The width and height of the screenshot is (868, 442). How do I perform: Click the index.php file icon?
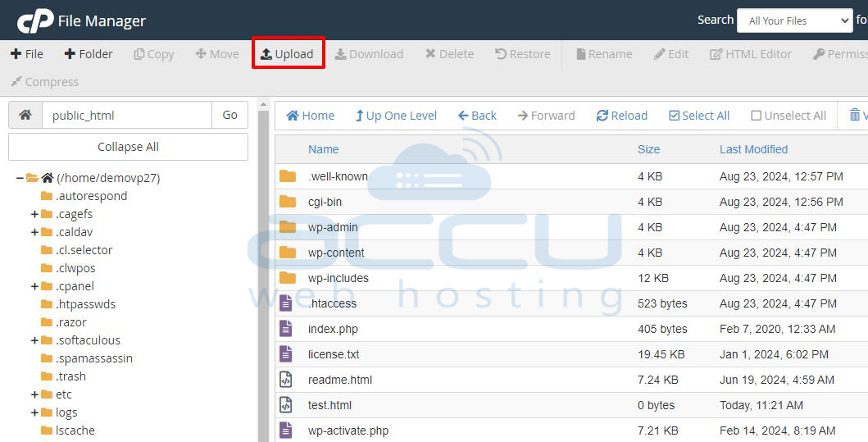(285, 329)
